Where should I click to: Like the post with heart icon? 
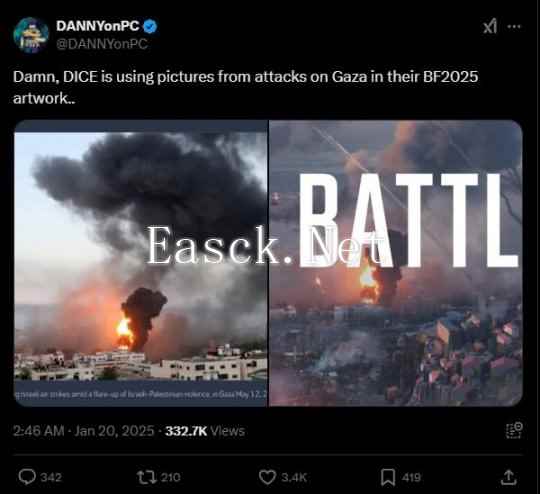coord(267,477)
